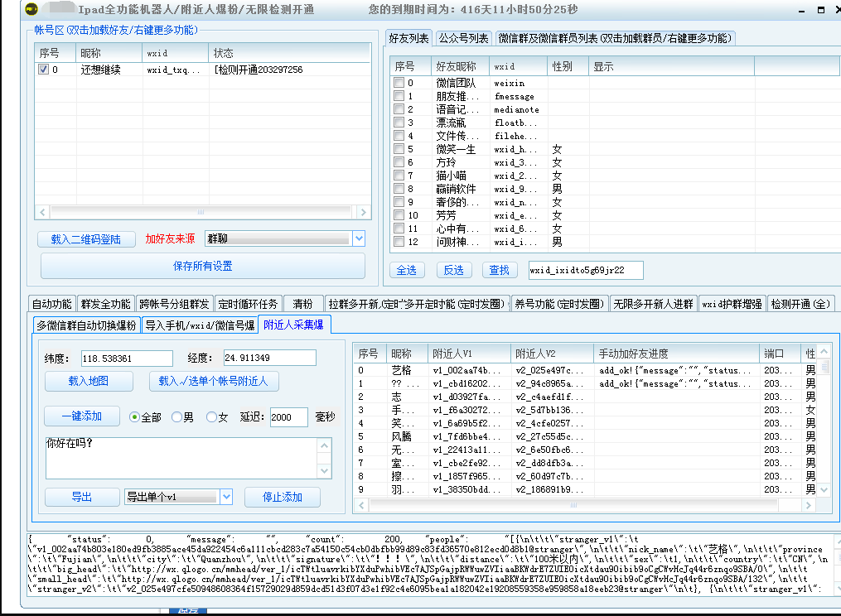Select friend 赢销软件 checkbox
Screen dimensions: 841x616
coord(399,188)
